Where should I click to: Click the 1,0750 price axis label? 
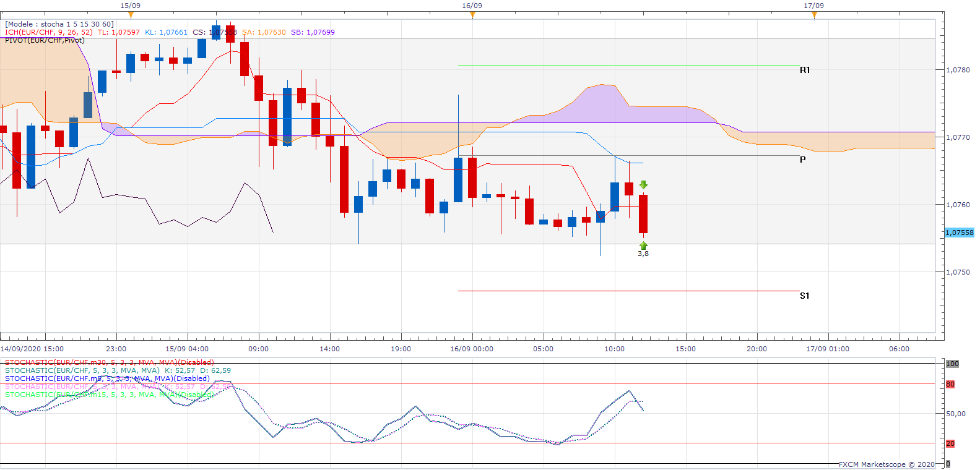[958, 272]
